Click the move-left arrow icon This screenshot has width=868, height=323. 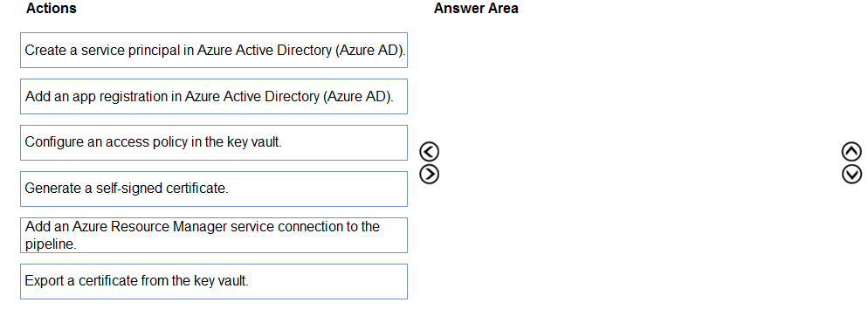pyautogui.click(x=430, y=152)
